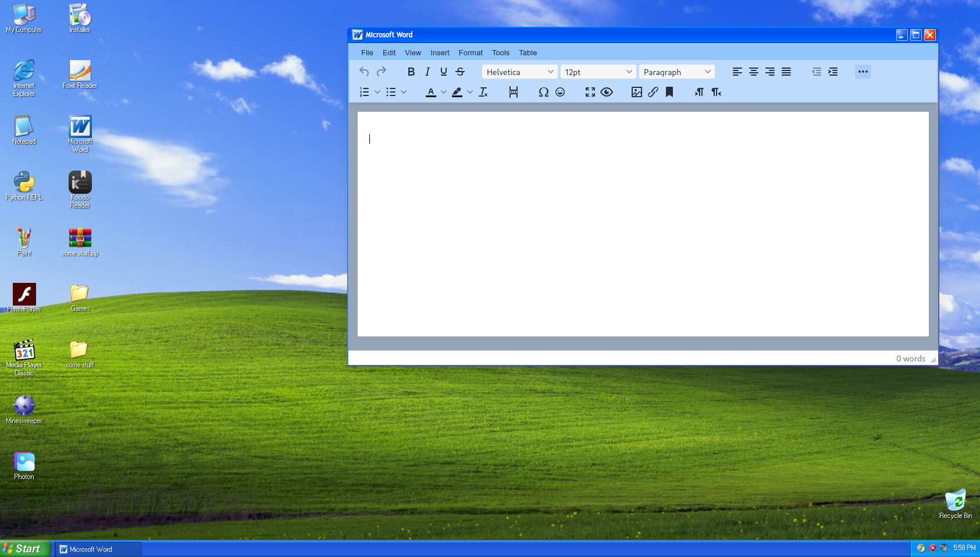Image resolution: width=980 pixels, height=557 pixels.
Task: Select the Recycle Bin icon
Action: pyautogui.click(x=956, y=504)
